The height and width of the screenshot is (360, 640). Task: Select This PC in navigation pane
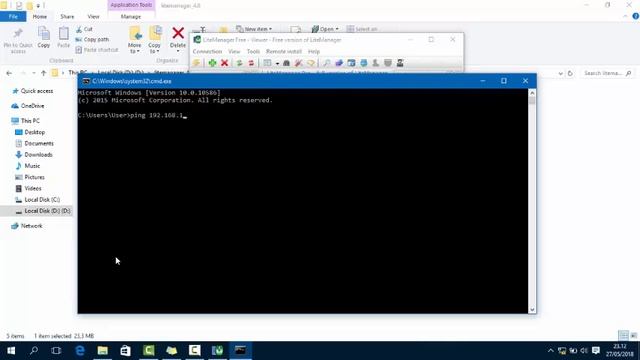coord(25,121)
